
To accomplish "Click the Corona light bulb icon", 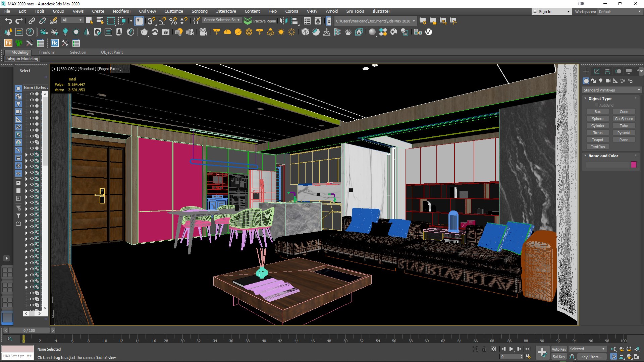I will 65,32.
